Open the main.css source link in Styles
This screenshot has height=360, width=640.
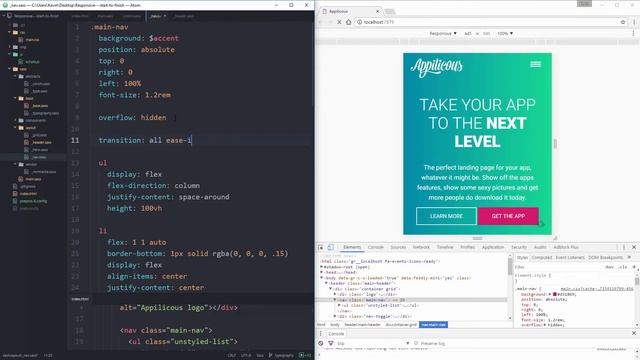(597, 289)
